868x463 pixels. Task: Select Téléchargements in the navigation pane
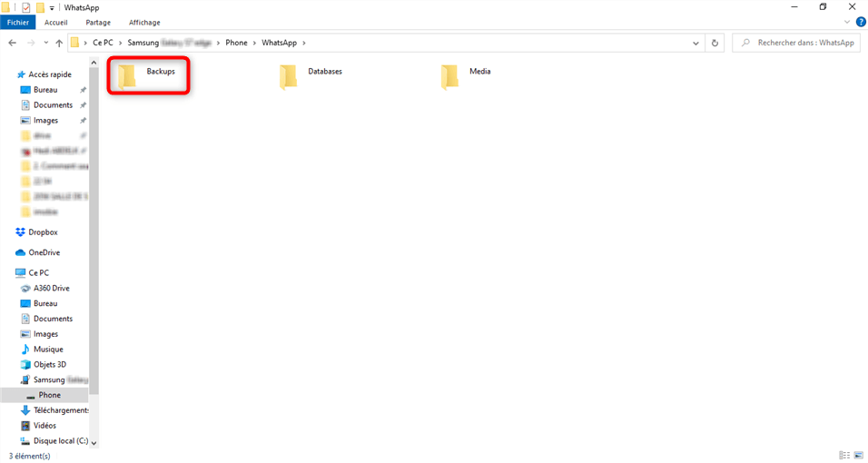[61, 410]
